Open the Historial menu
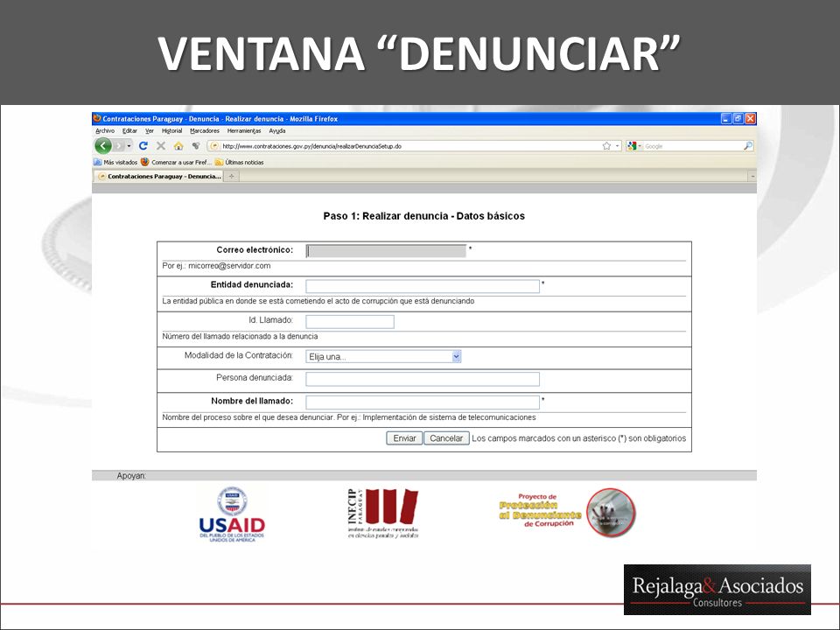This screenshot has width=840, height=630. [172, 130]
